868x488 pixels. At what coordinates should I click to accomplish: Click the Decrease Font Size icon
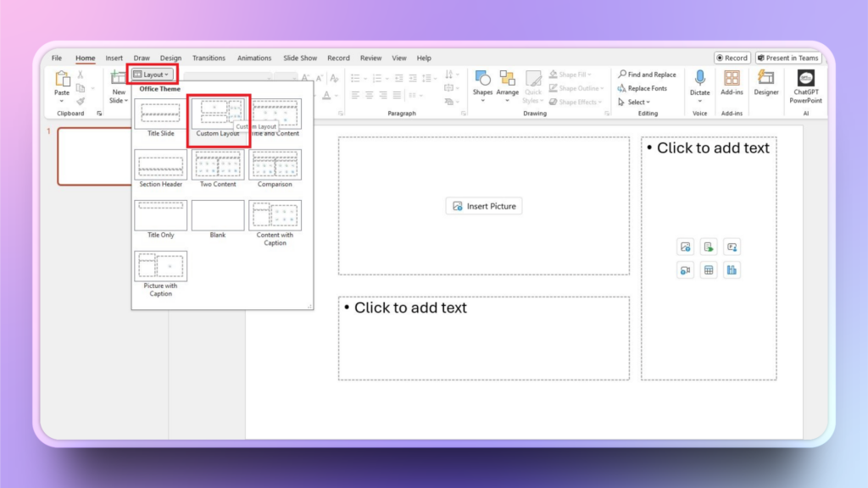tap(320, 78)
